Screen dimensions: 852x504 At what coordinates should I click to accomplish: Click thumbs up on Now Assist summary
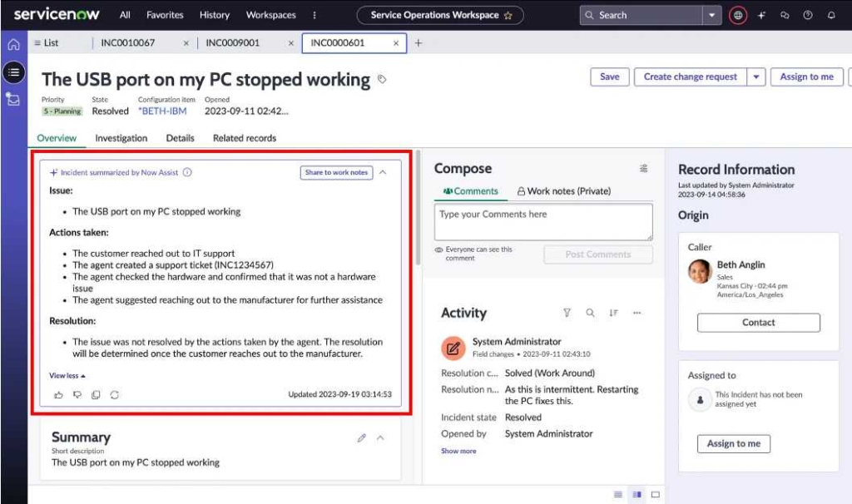point(58,395)
